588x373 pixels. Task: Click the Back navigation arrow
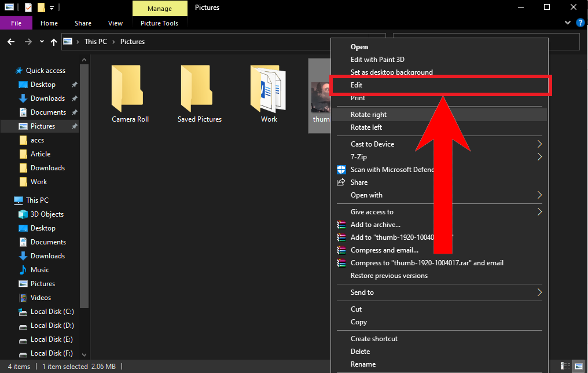click(11, 42)
